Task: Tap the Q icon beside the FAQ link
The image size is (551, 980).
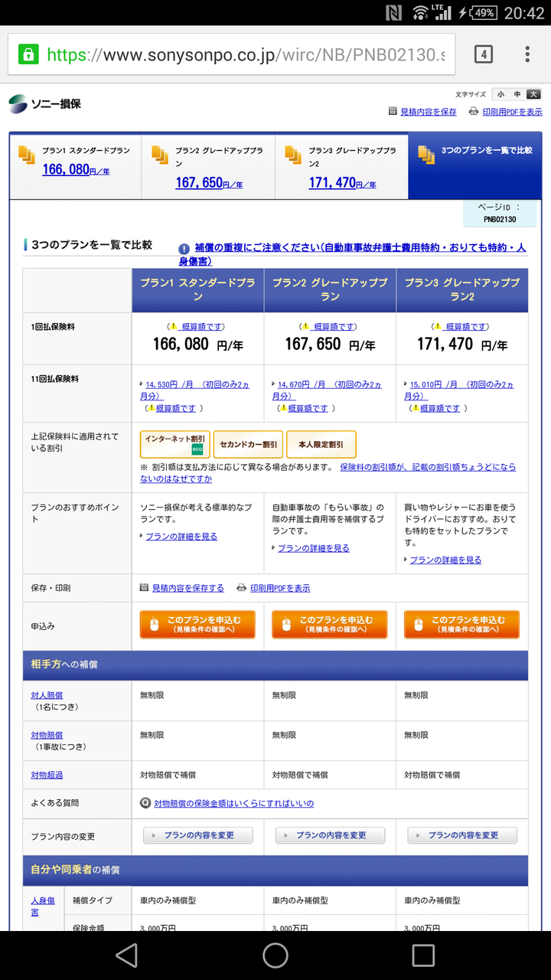Action: [145, 803]
